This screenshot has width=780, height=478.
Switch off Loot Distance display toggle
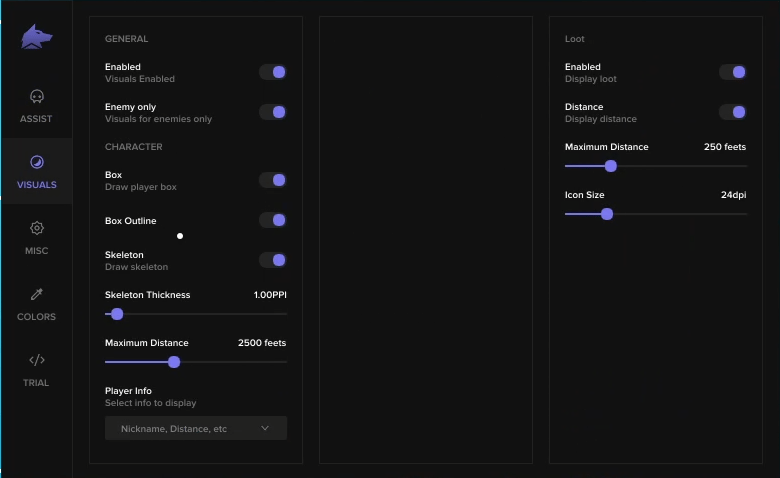733,112
